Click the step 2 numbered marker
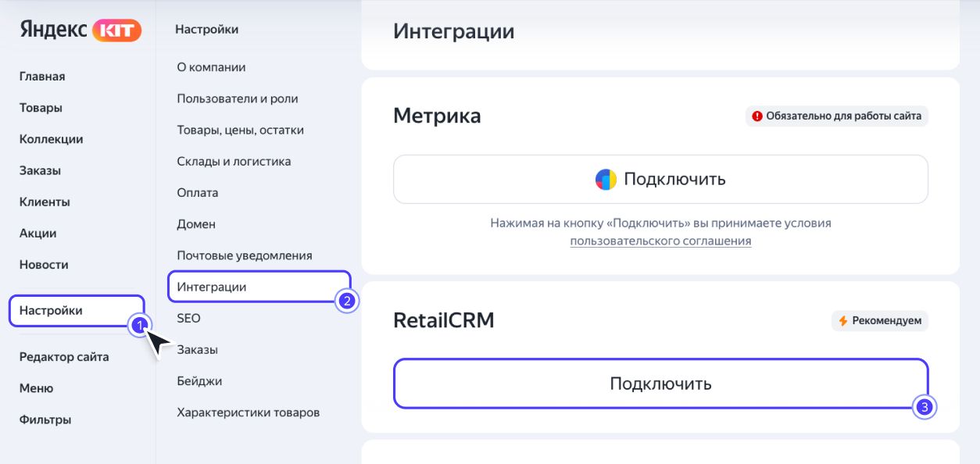 pyautogui.click(x=346, y=300)
